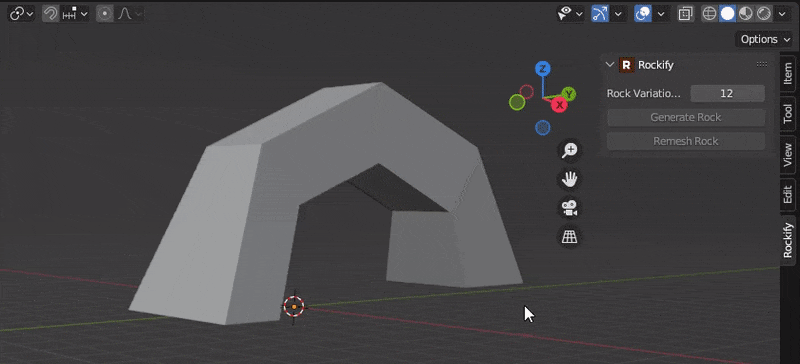The height and width of the screenshot is (364, 800).
Task: Click the negative Y green gizmo circle
Action: point(517,103)
